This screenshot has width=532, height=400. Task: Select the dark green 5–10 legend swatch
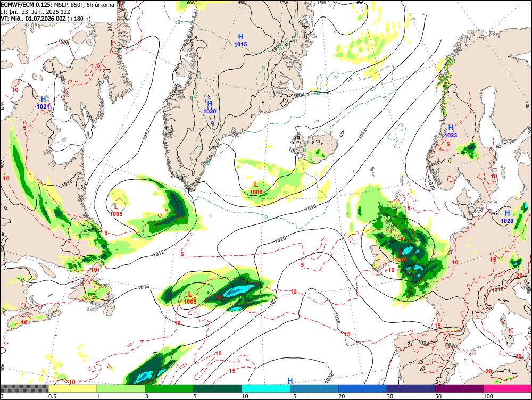[x=218, y=388]
